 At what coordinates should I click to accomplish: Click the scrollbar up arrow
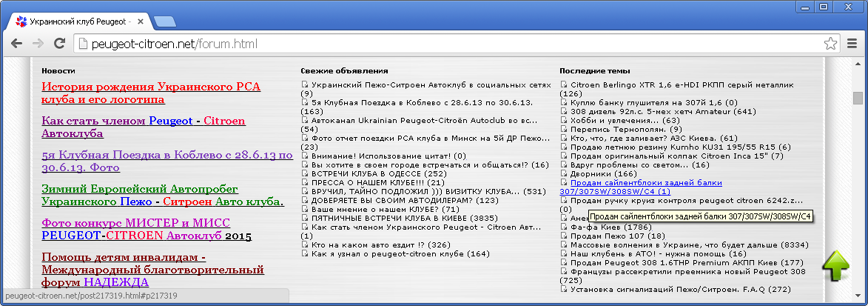(x=858, y=62)
